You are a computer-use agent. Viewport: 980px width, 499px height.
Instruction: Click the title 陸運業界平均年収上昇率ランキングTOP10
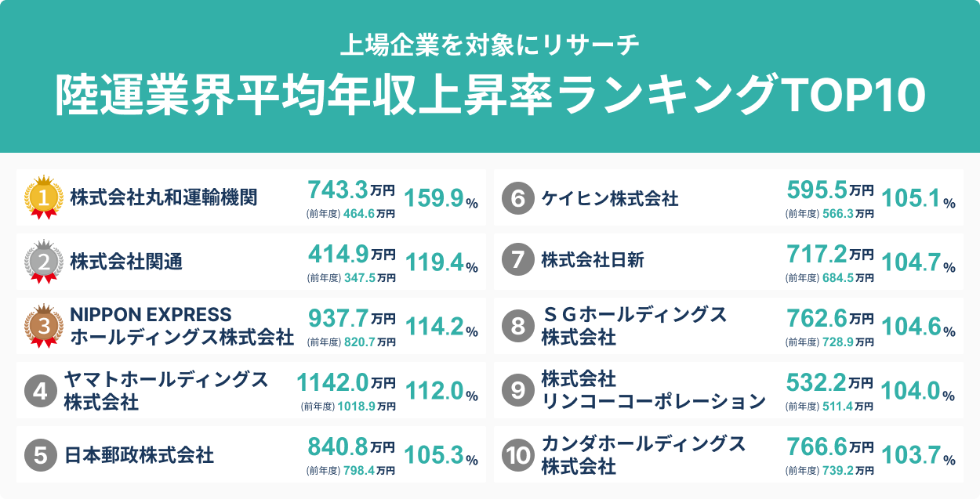point(490,96)
